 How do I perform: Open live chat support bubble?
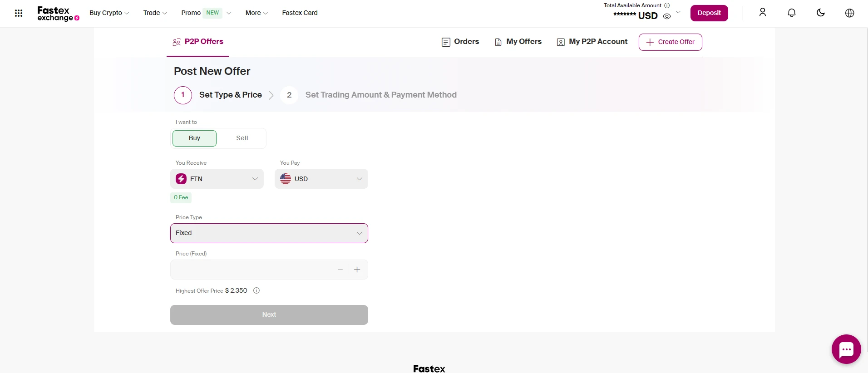pos(846,349)
